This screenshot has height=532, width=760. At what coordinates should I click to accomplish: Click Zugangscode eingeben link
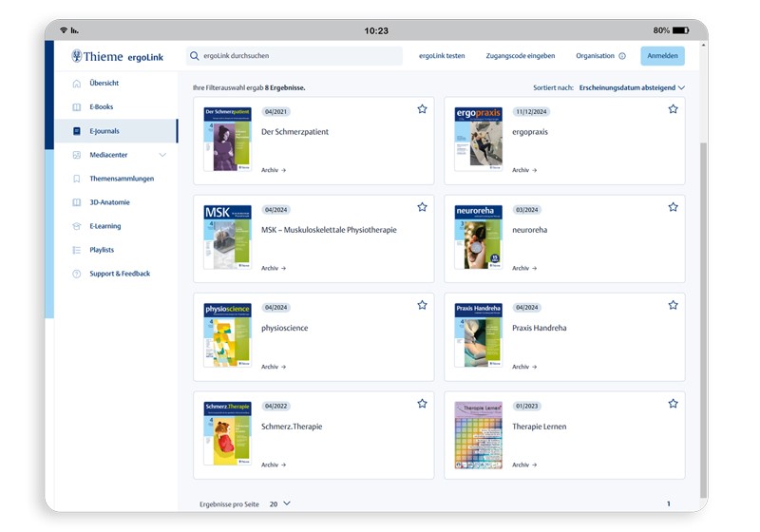pos(521,56)
